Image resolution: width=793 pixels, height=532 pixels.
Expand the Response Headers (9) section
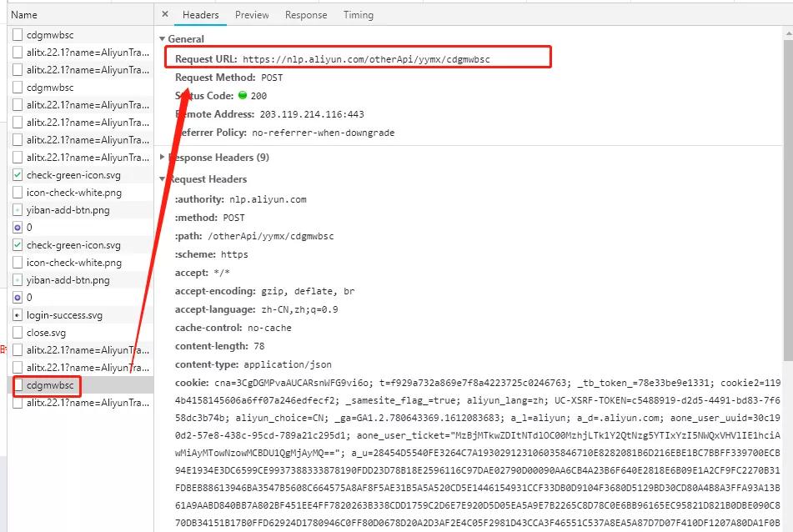point(163,158)
